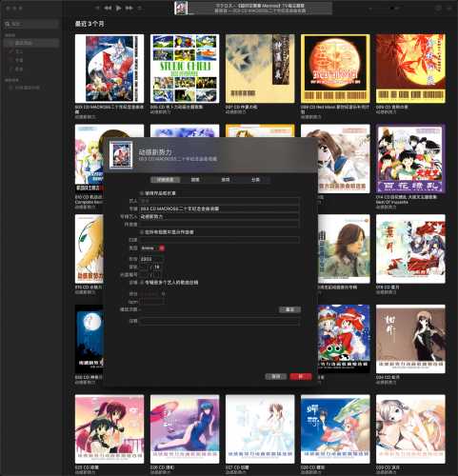Open the Up Next queue icon
The height and width of the screenshot is (476, 458).
tap(449, 9)
